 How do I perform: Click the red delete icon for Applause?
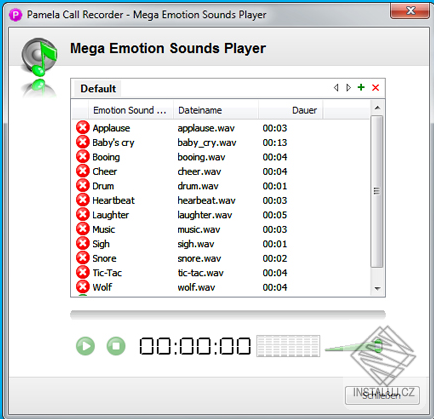[83, 128]
